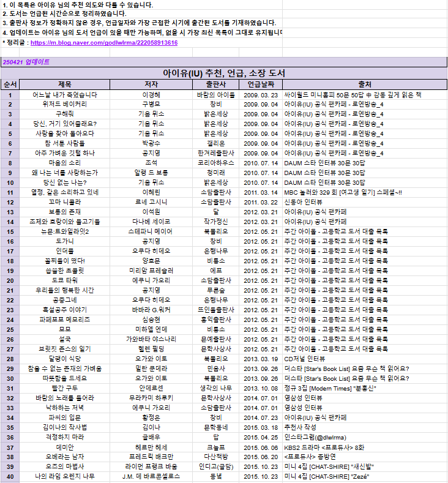
Task: Click the '출처' column header
Action: 365,84
